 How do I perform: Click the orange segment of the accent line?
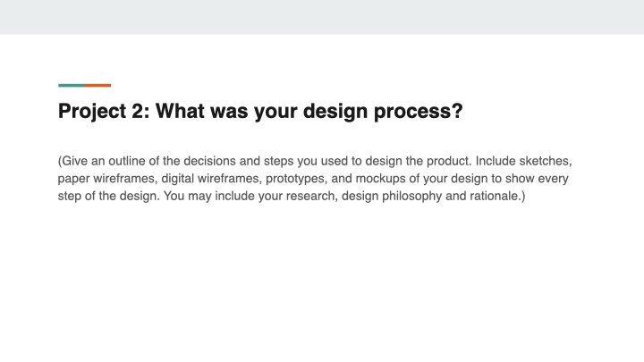click(x=98, y=86)
